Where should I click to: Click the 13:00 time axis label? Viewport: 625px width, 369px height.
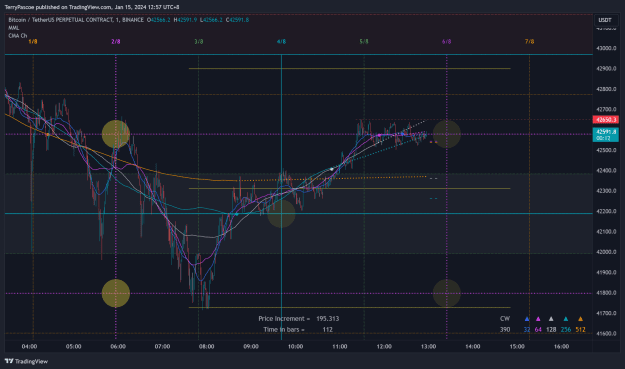(428, 346)
